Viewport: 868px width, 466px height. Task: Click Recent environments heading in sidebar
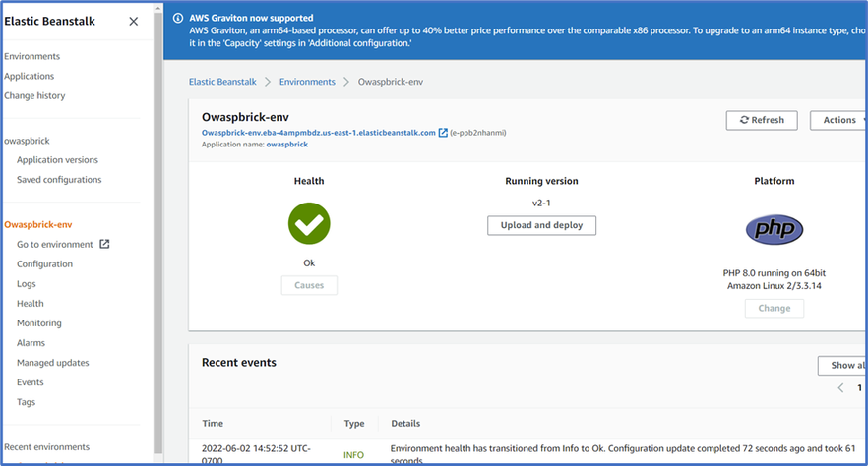[47, 446]
